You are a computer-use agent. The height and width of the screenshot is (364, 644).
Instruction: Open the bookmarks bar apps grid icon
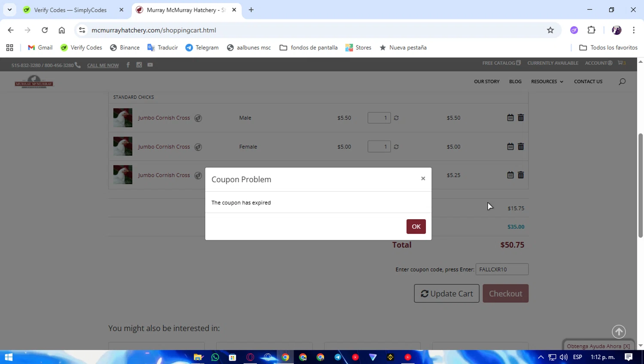[x=9, y=48]
